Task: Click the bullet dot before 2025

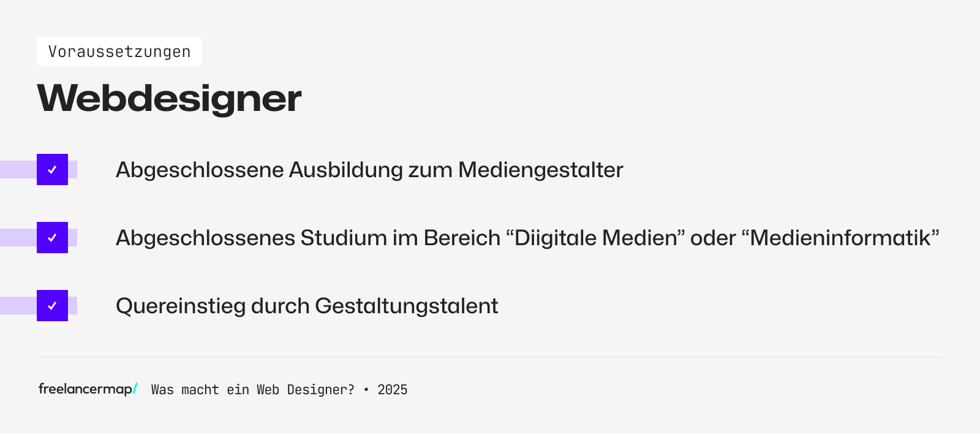Action: [366, 390]
